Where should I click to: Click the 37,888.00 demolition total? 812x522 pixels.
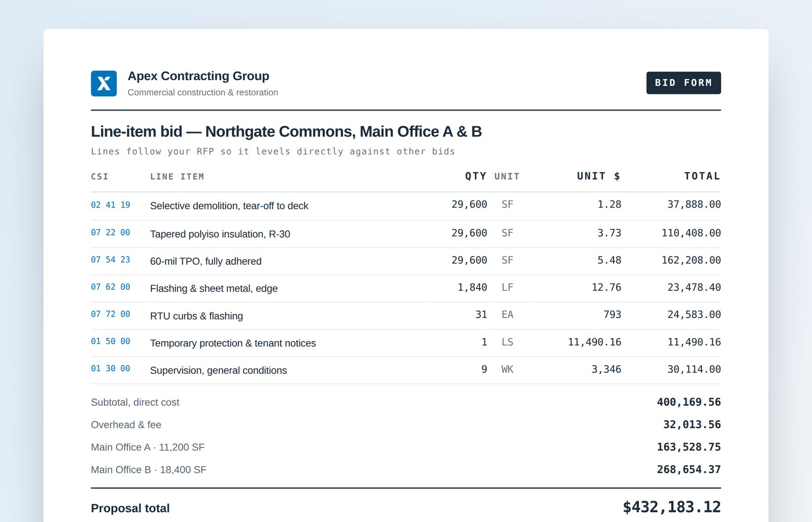[694, 204]
